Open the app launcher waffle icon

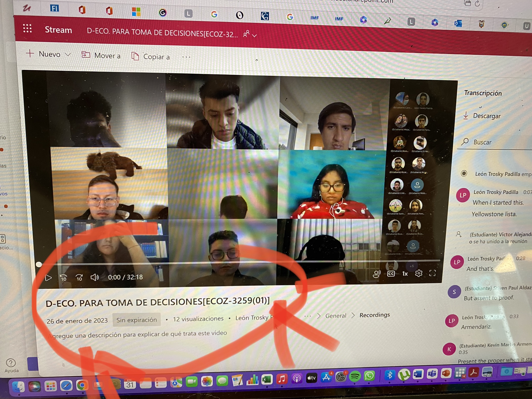tap(27, 29)
